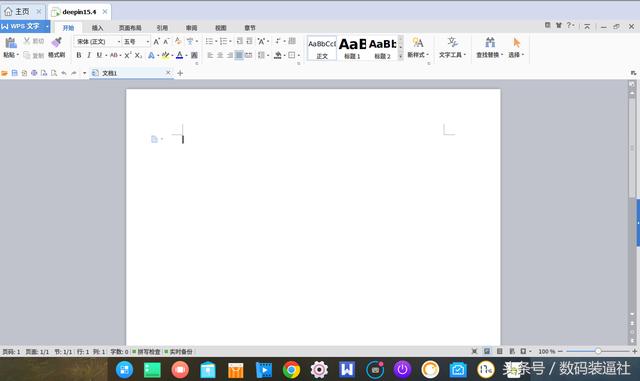Viewport: 640px width, 381px height.
Task: Toggle justify paragraph alignment
Action: (239, 55)
